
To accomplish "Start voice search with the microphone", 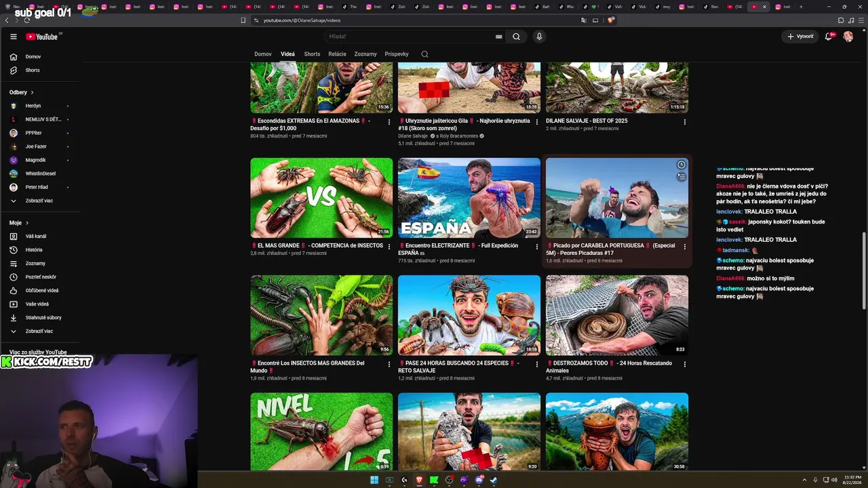I will tap(539, 37).
